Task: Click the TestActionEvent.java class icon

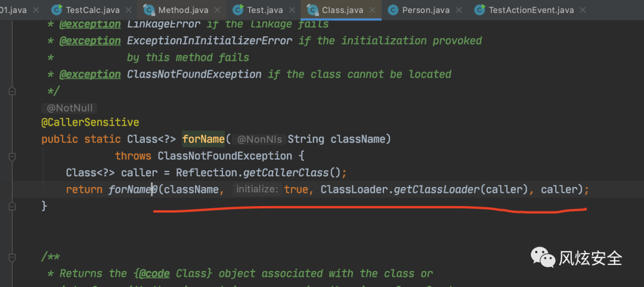Action: click(x=479, y=10)
